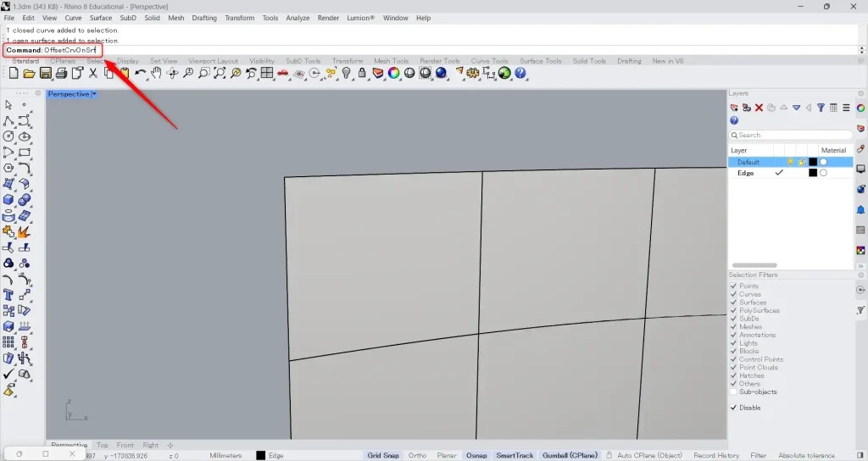This screenshot has height=461, width=868.
Task: Click the Print icon in toolbar
Action: [61, 73]
